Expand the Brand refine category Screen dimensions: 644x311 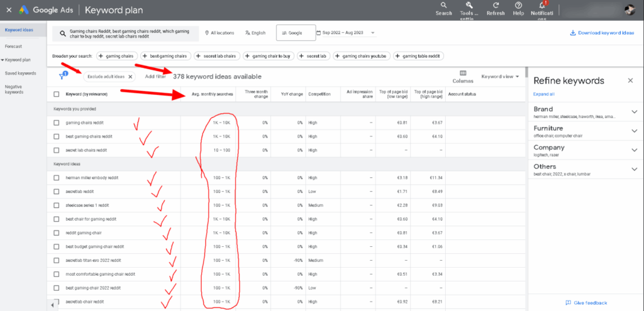635,112
